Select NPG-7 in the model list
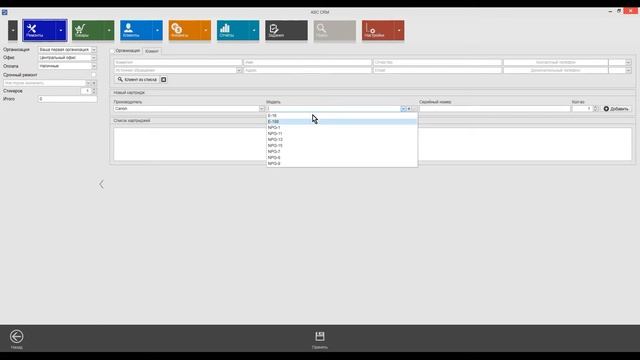This screenshot has height=360, width=640. 342,151
